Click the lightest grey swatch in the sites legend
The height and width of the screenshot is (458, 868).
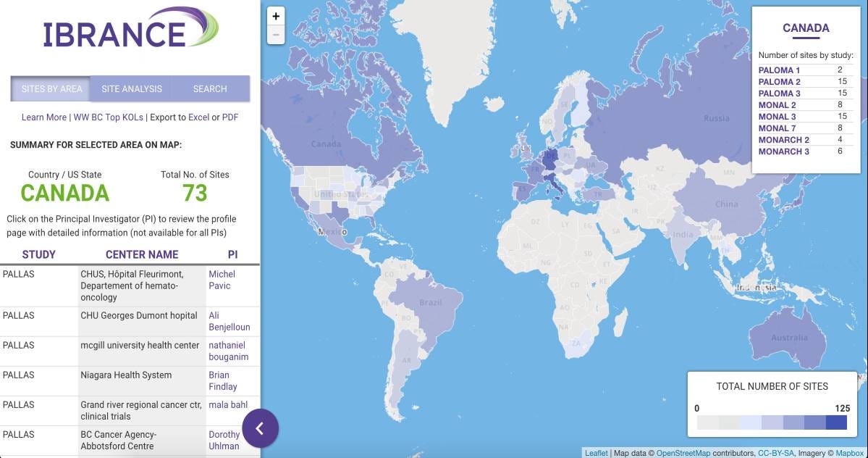pyautogui.click(x=707, y=423)
